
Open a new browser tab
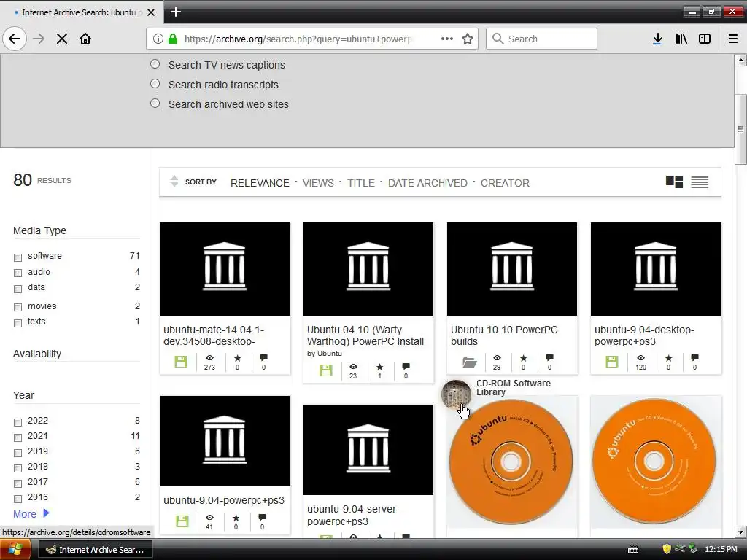[x=176, y=12]
